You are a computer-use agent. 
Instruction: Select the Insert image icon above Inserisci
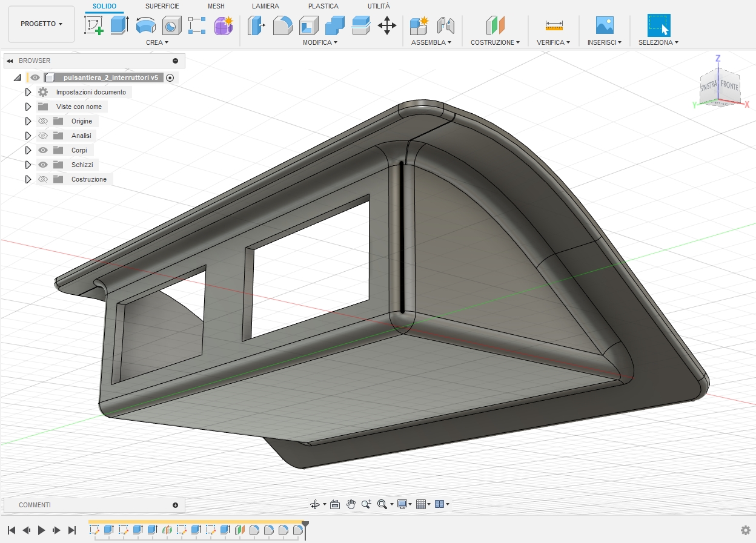pos(605,25)
